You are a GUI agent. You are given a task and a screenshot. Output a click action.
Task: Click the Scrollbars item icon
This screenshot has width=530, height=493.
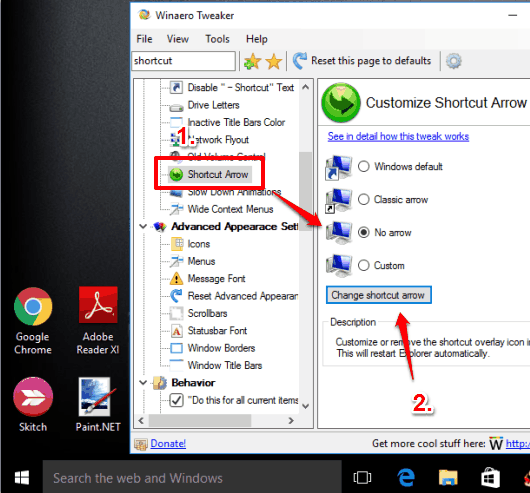(x=176, y=313)
